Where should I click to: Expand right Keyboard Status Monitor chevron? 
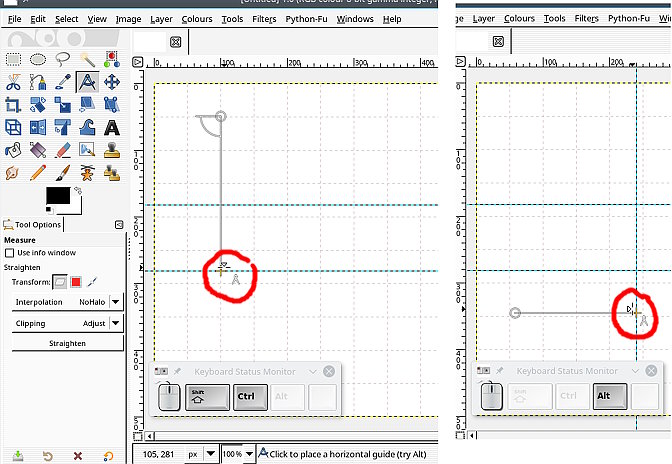point(635,371)
